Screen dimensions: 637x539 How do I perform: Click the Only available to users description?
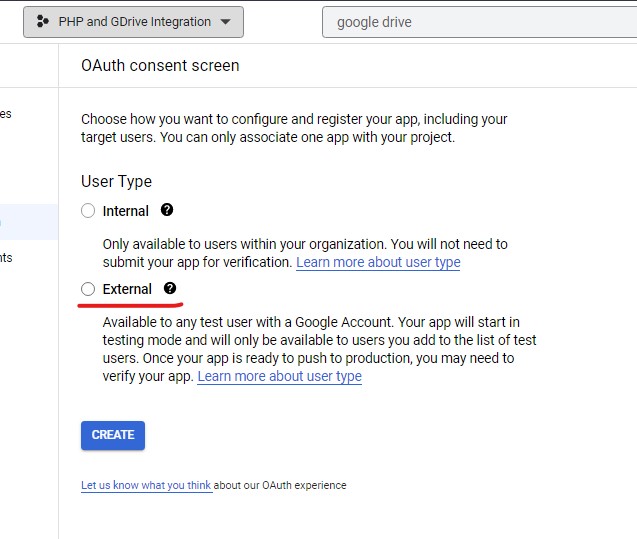(305, 253)
